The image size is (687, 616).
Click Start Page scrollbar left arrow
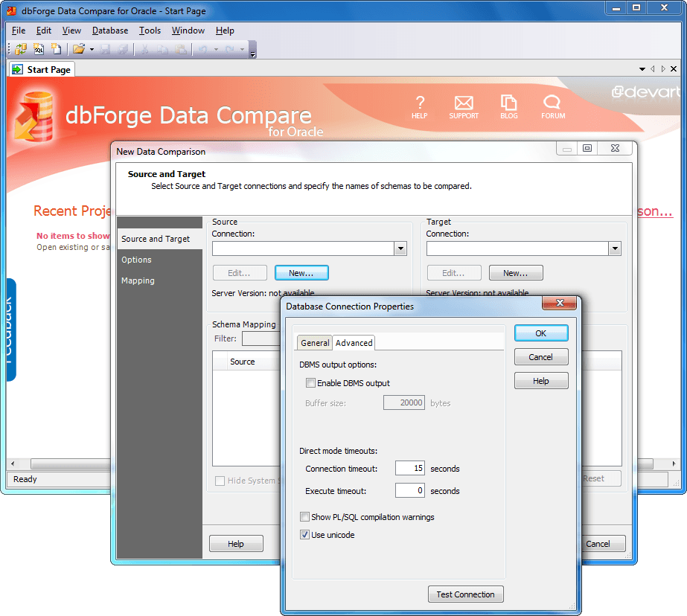click(x=13, y=463)
